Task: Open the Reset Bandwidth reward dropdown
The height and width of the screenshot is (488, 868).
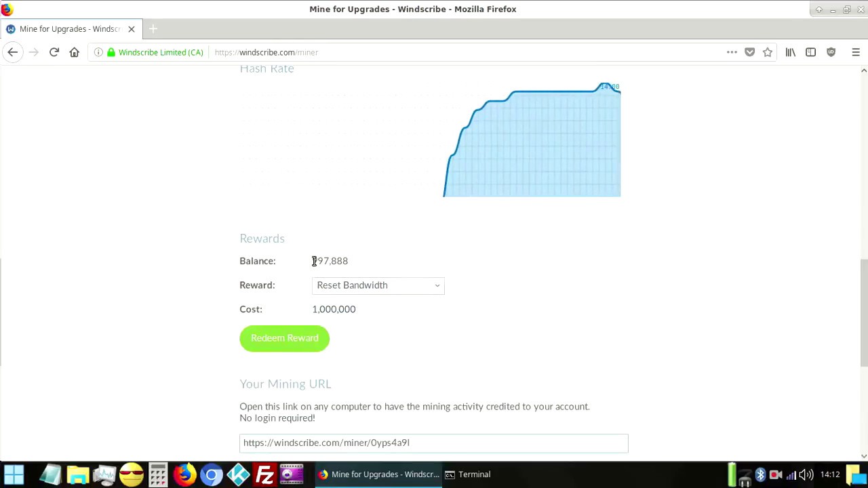Action: (378, 285)
